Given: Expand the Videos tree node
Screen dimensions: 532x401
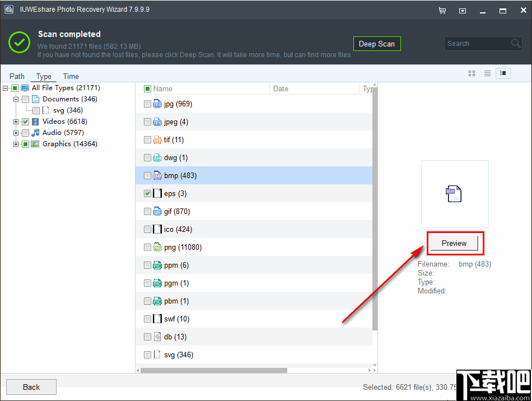Looking at the screenshot, I should click(15, 122).
